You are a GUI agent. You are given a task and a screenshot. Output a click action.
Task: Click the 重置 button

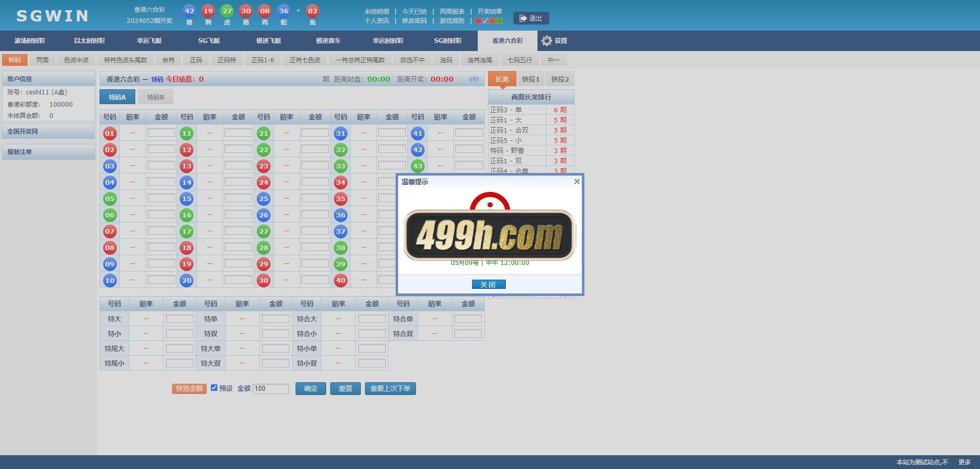tap(346, 388)
